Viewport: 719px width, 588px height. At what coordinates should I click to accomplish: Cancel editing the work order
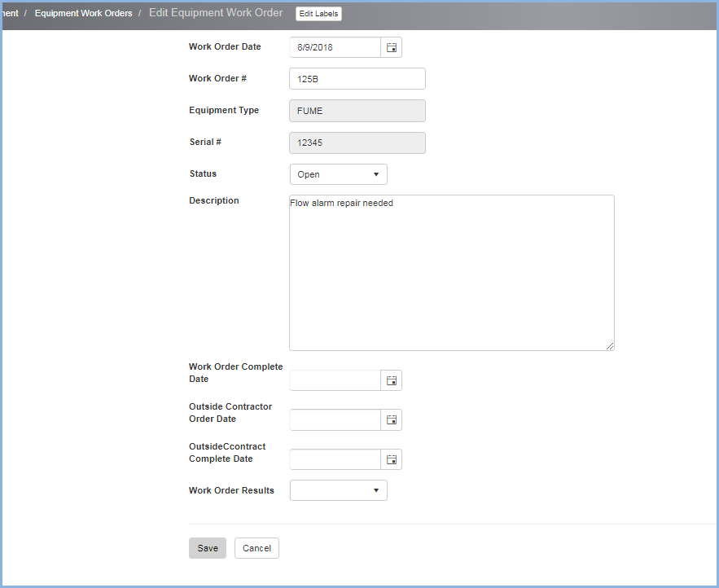tap(256, 548)
